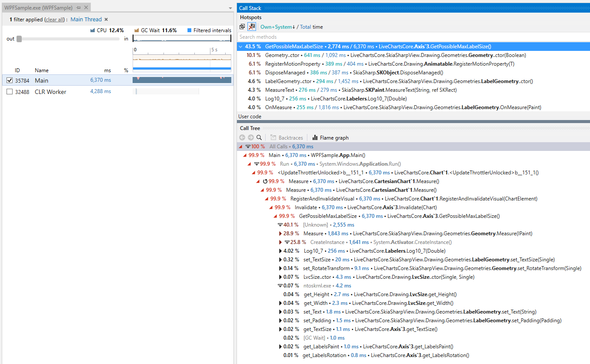Click the Call Tree back navigation arrow
The width and height of the screenshot is (590, 364).
pos(242,137)
